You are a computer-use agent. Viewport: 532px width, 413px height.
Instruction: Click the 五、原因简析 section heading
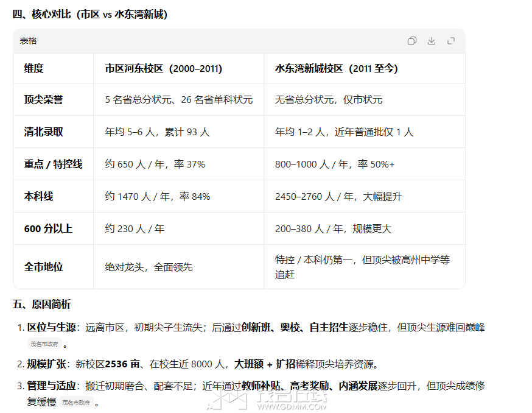click(x=42, y=304)
